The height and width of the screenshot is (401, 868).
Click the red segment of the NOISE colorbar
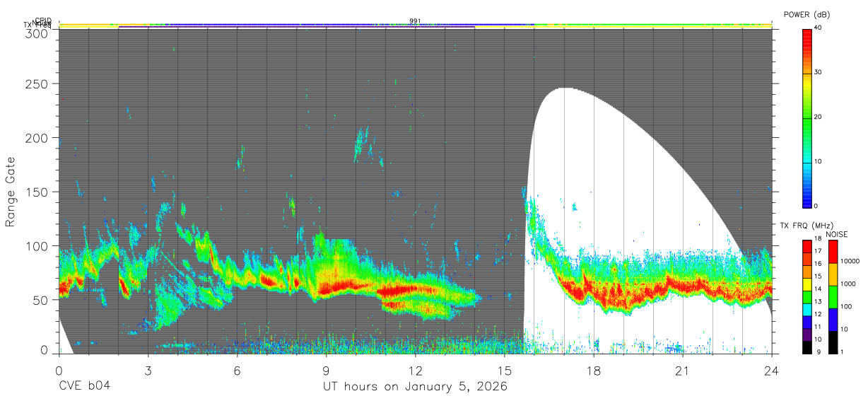833,252
